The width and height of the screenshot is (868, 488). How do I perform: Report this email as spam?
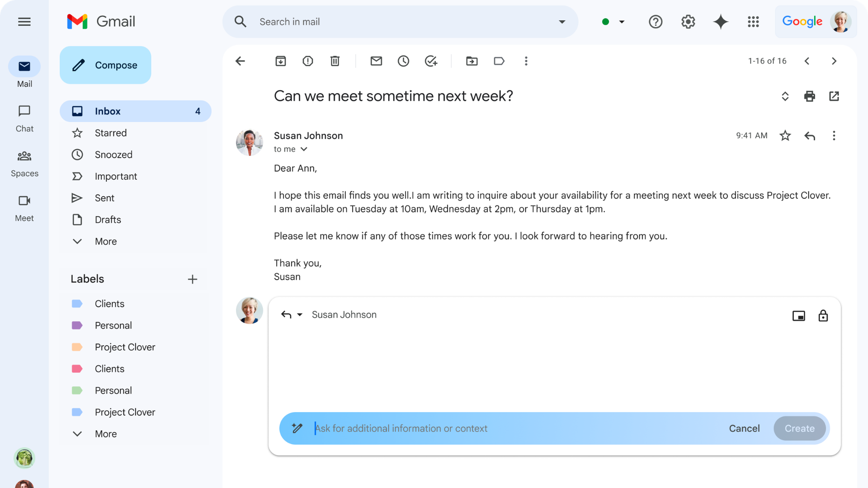(x=307, y=61)
